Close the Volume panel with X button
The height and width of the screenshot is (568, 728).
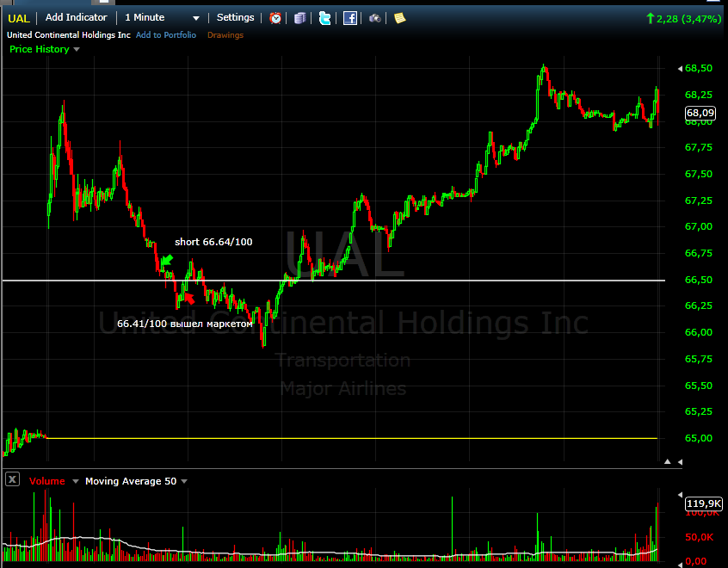pyautogui.click(x=12, y=480)
